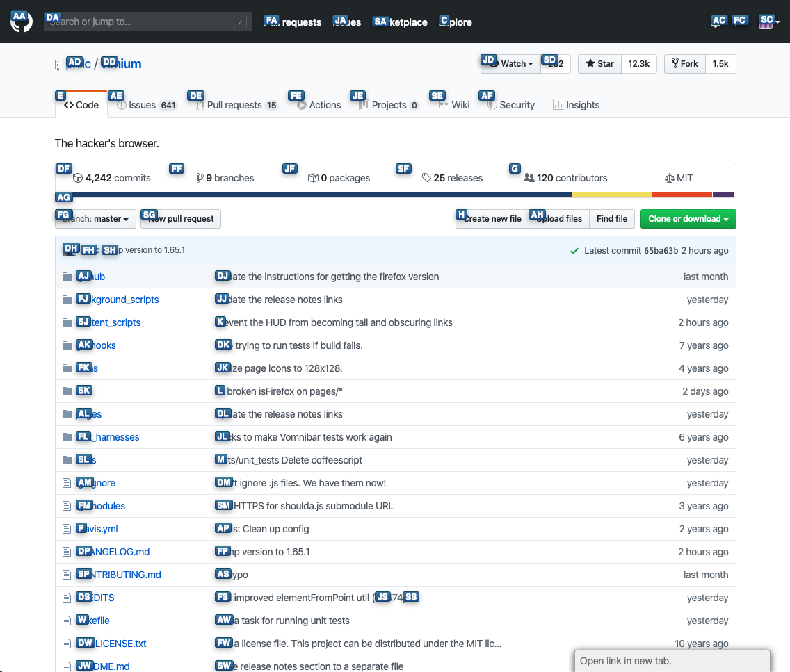The height and width of the screenshot is (672, 790).
Task: Star the repository
Action: (x=599, y=63)
